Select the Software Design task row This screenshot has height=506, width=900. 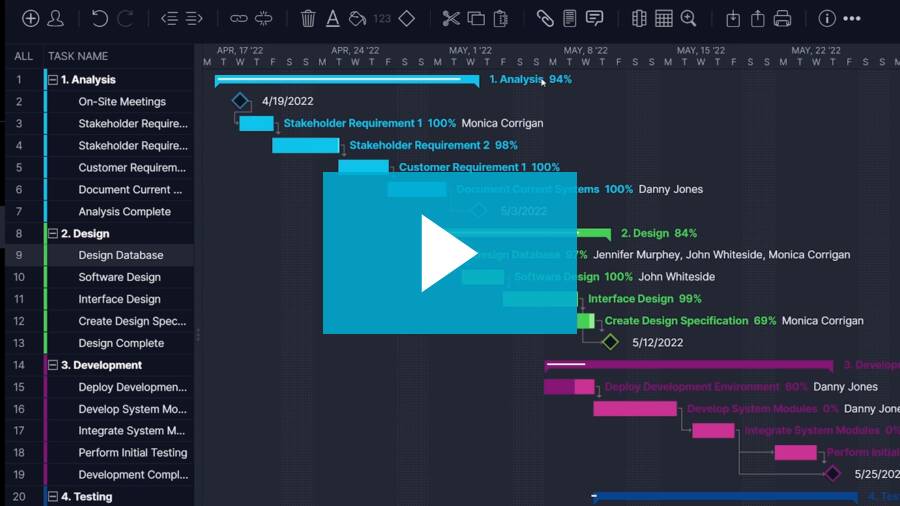point(119,277)
